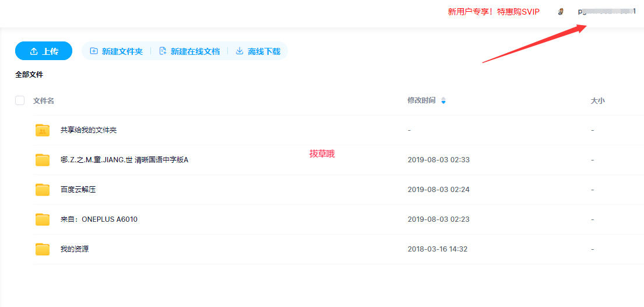Click folder icon for 来自：ONEPLUS A6010
Screen dimensions: 644x307
click(x=43, y=219)
